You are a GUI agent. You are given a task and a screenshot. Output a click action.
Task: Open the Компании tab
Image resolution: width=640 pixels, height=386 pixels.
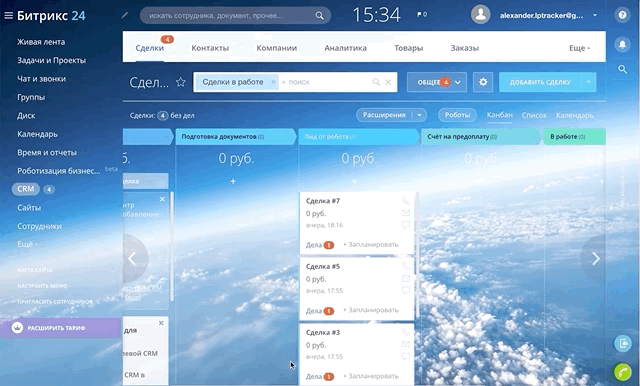[x=276, y=48]
